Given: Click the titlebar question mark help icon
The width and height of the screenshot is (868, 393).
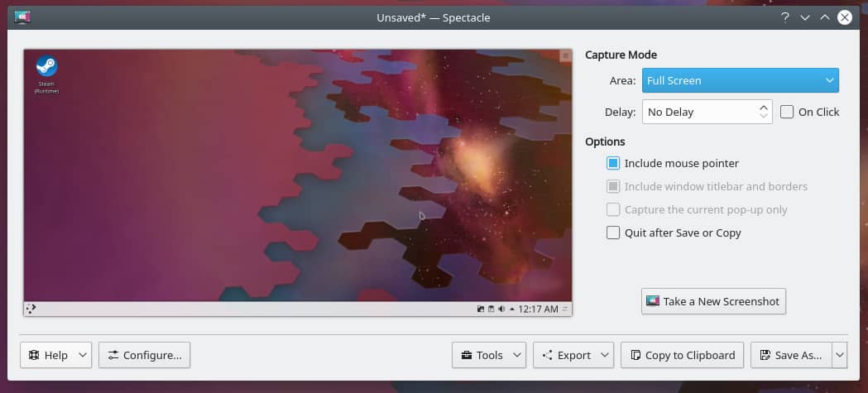Looking at the screenshot, I should point(784,17).
